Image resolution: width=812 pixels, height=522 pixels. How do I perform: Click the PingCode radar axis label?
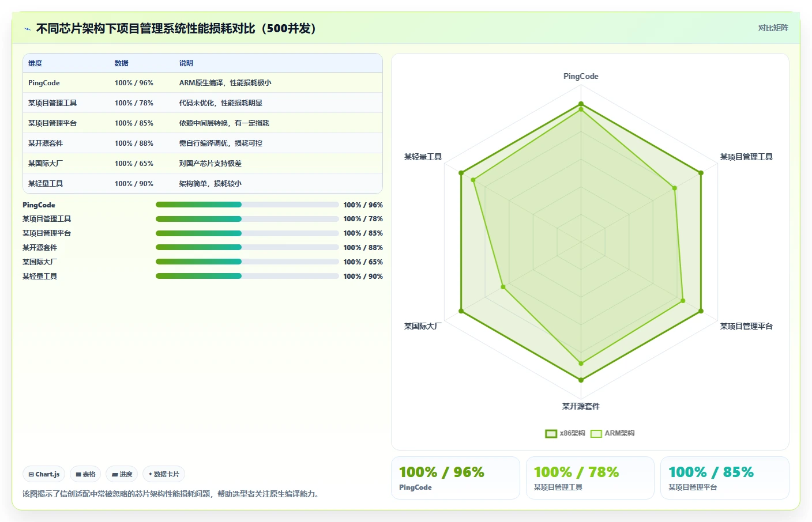point(581,76)
